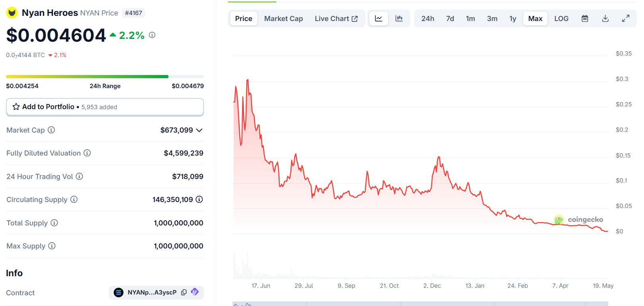Click Add to Portfolio button
Image resolution: width=644 pixels, height=306 pixels.
(x=105, y=107)
